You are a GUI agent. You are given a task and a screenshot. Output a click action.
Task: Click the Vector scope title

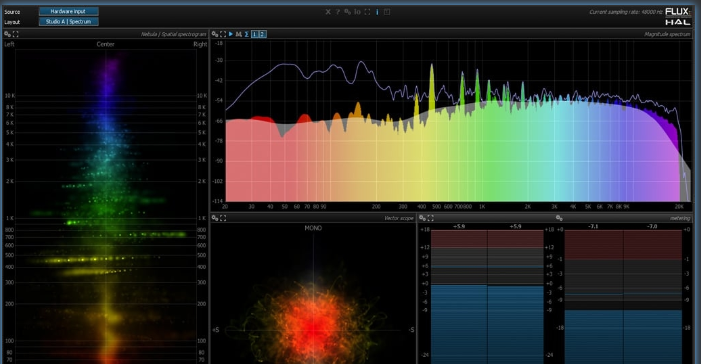pyautogui.click(x=399, y=218)
